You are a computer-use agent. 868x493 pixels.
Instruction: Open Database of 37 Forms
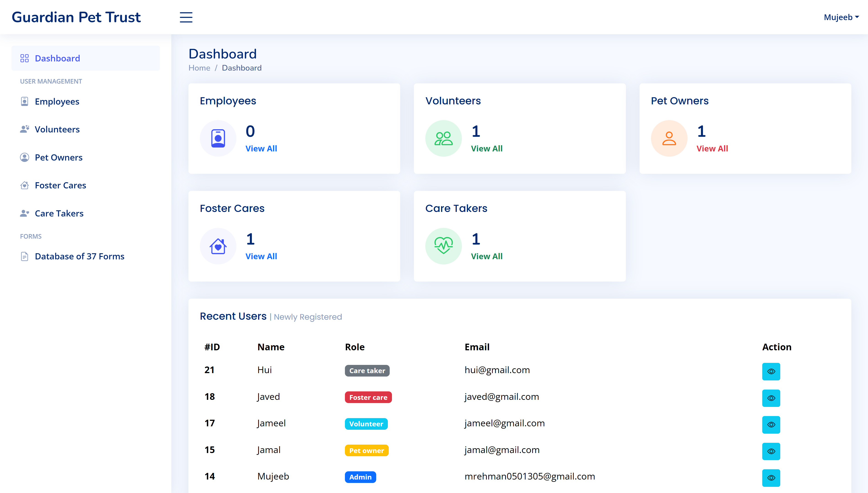pyautogui.click(x=79, y=256)
